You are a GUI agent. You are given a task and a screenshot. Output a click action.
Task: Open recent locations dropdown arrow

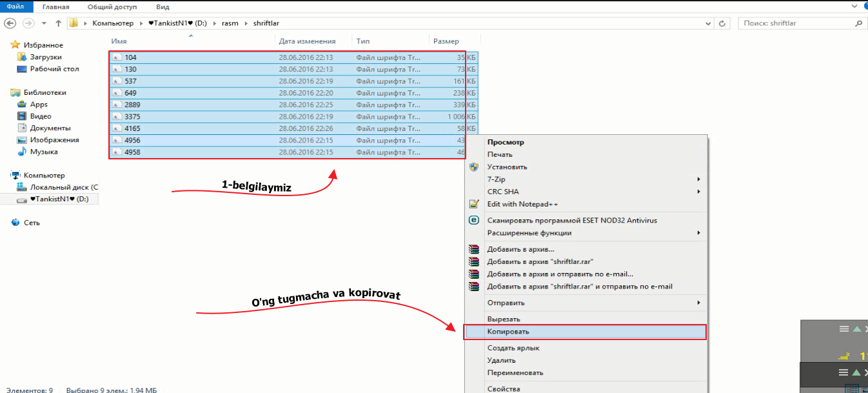(x=44, y=23)
